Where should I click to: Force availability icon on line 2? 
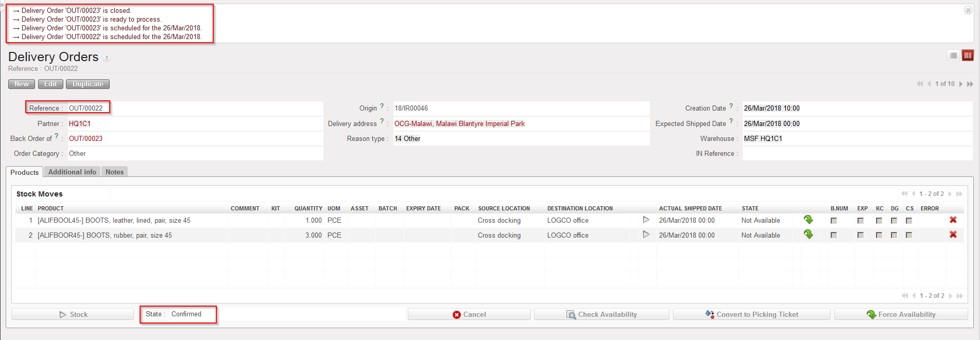pyautogui.click(x=809, y=235)
